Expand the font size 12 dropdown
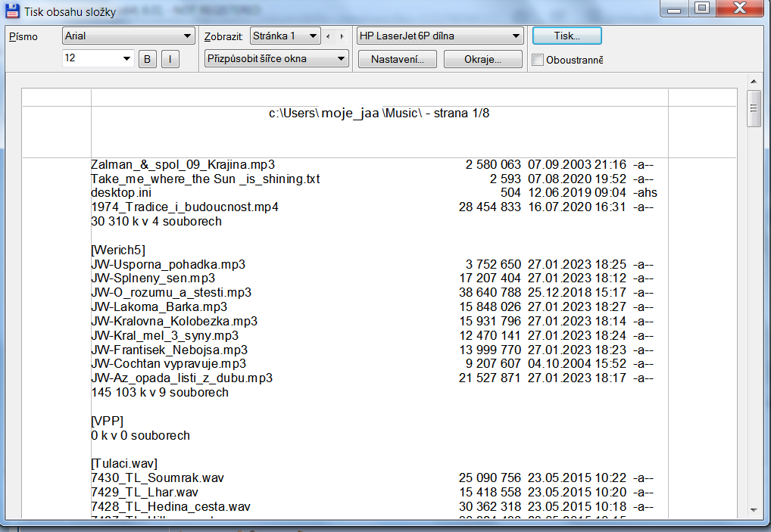 click(x=98, y=58)
